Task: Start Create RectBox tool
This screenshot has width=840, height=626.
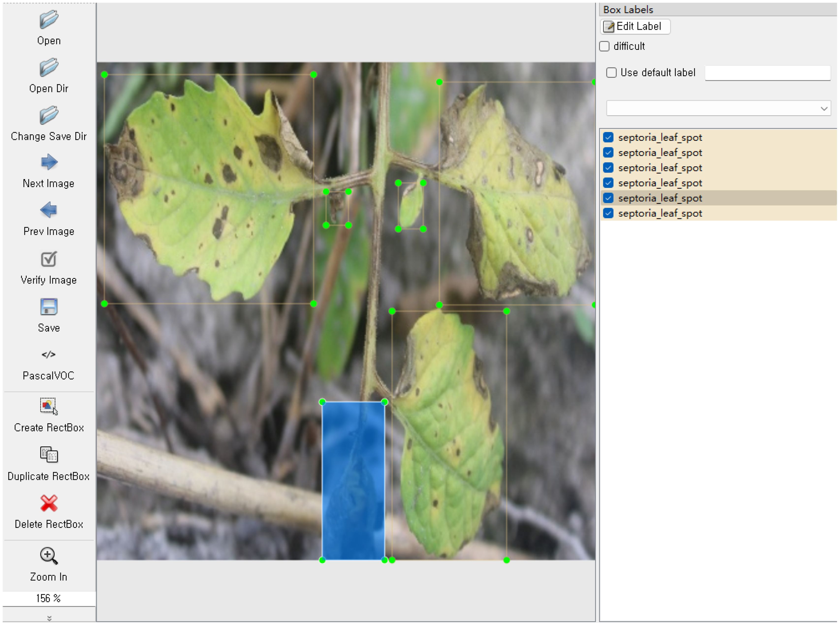Action: point(48,406)
